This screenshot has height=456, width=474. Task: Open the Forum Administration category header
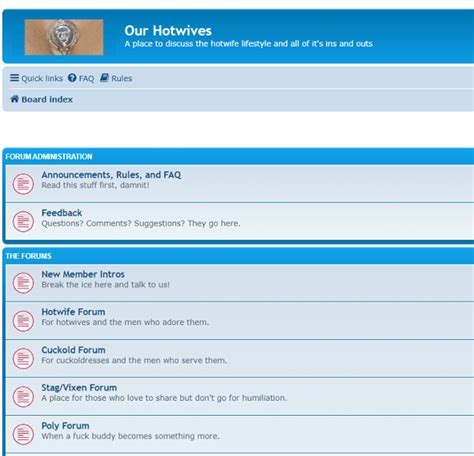pos(49,157)
